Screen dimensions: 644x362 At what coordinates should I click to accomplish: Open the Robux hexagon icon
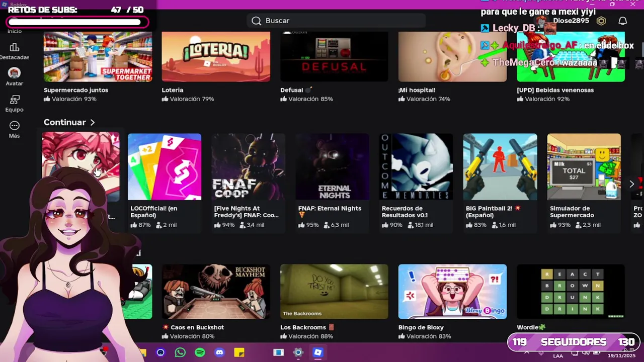tap(601, 21)
